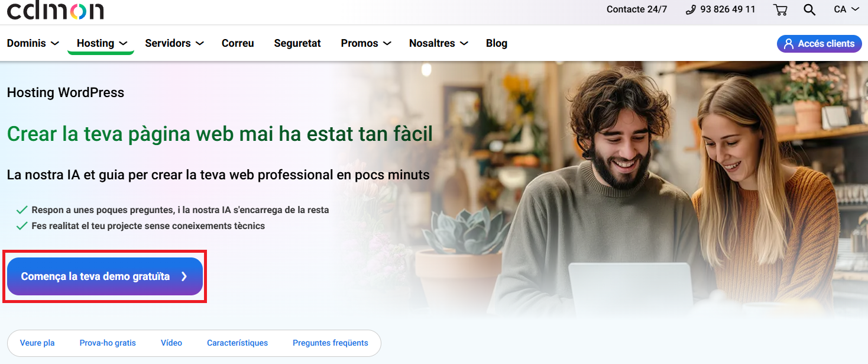Click the subtitle about IA guiding you
The image size is (868, 364).
pyautogui.click(x=218, y=175)
